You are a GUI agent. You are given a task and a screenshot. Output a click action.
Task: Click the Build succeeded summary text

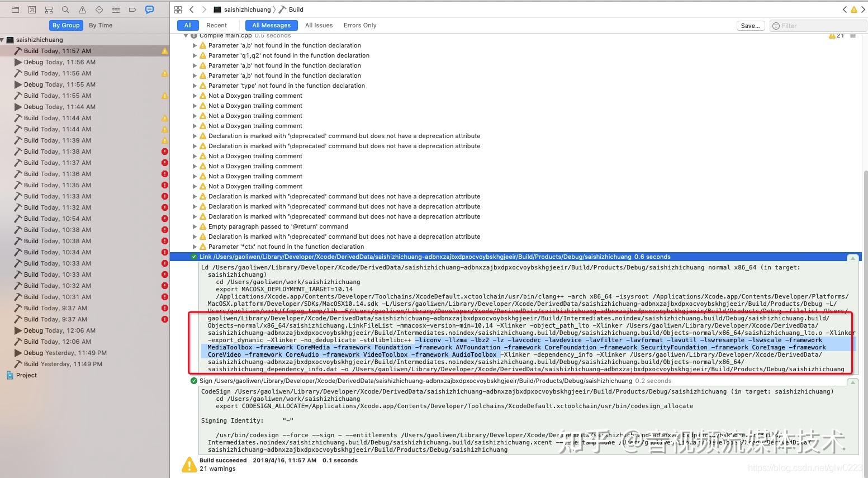pos(223,461)
